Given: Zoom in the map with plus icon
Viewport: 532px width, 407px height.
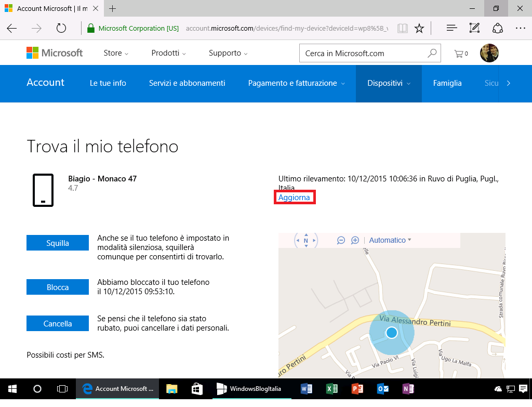Looking at the screenshot, I should point(355,240).
